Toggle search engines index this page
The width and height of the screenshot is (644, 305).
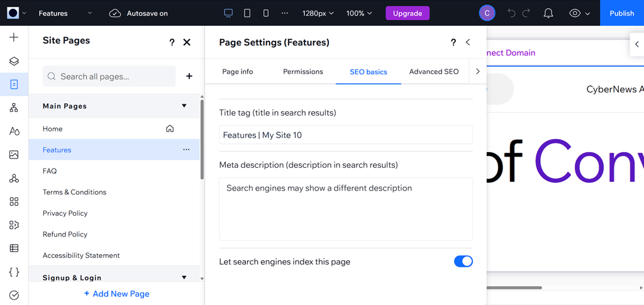pyautogui.click(x=464, y=262)
